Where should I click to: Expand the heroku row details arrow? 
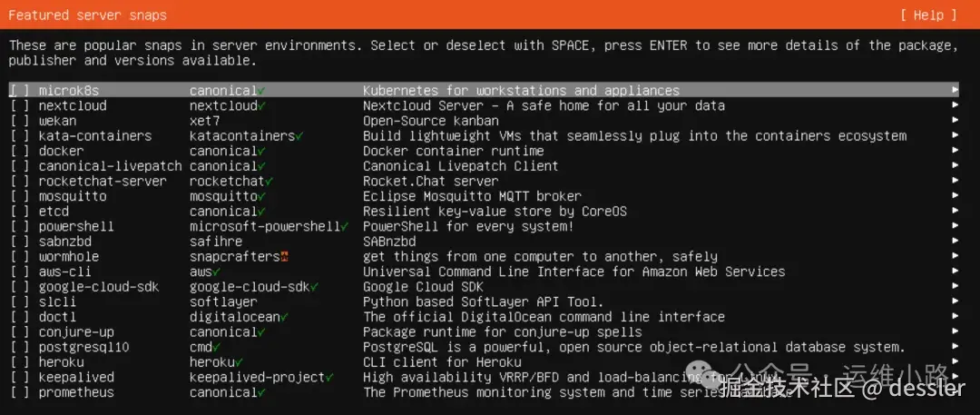pyautogui.click(x=955, y=362)
